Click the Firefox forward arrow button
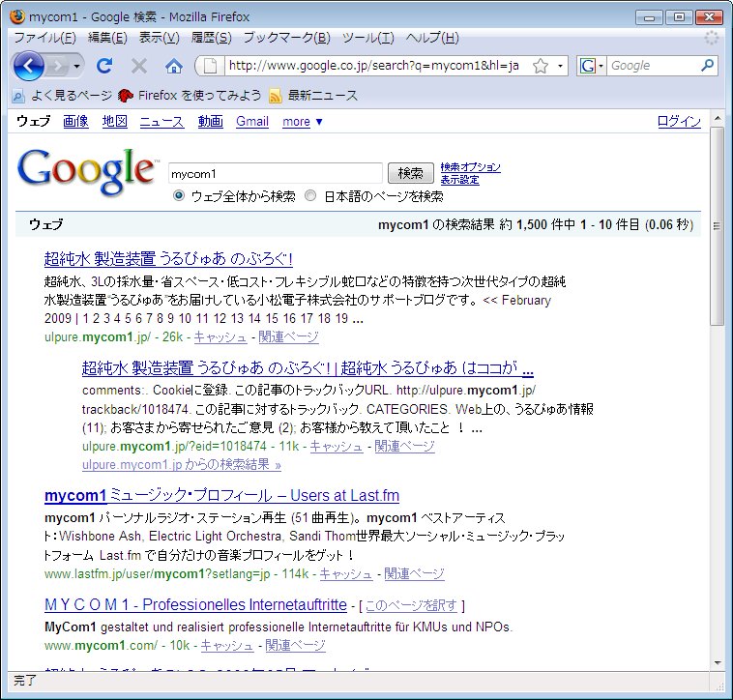733x700 pixels. click(58, 66)
